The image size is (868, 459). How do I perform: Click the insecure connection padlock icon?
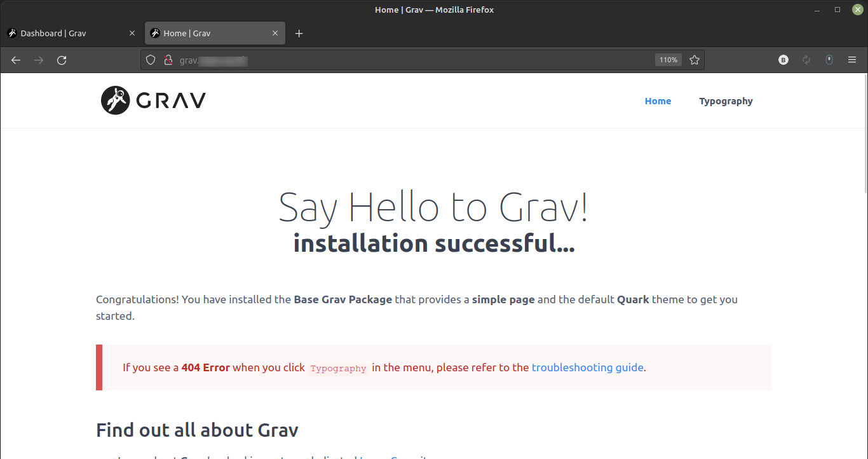[168, 60]
